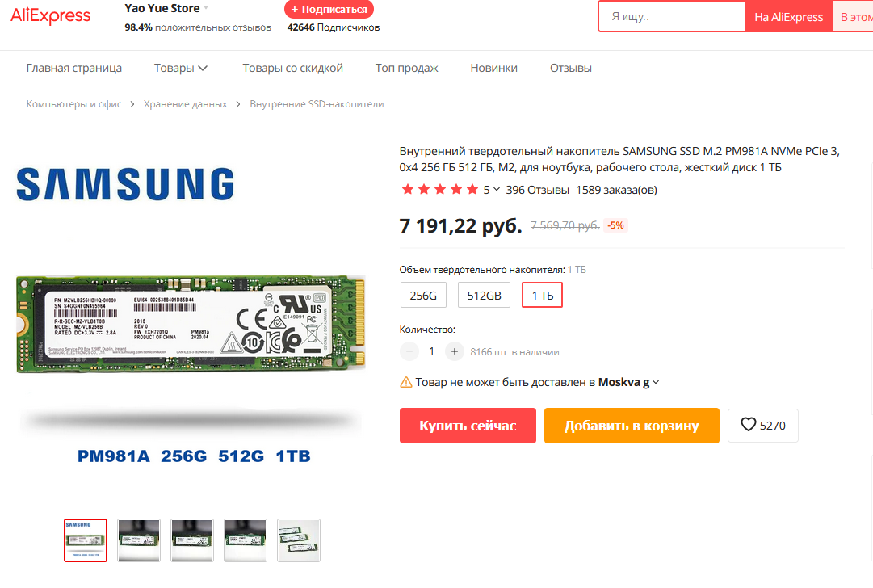This screenshot has height=588, width=873.
Task: Click the Я ищу search field
Action: pos(672,17)
